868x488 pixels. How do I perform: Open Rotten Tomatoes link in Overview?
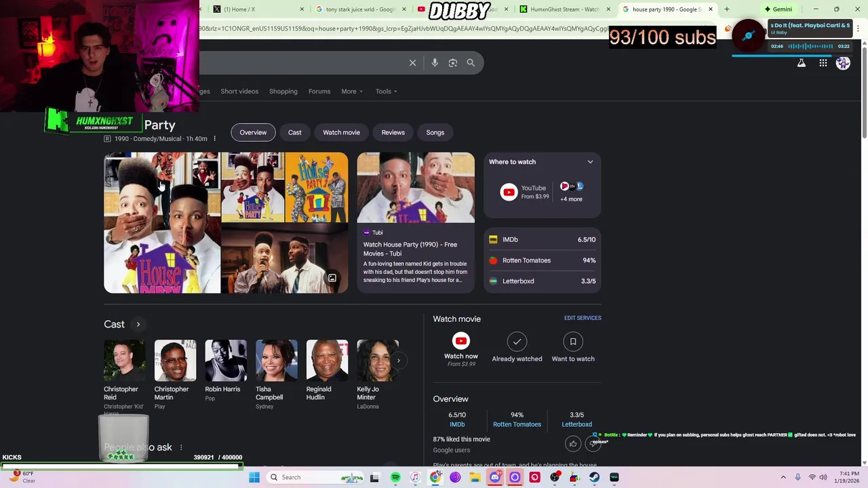pos(517,424)
